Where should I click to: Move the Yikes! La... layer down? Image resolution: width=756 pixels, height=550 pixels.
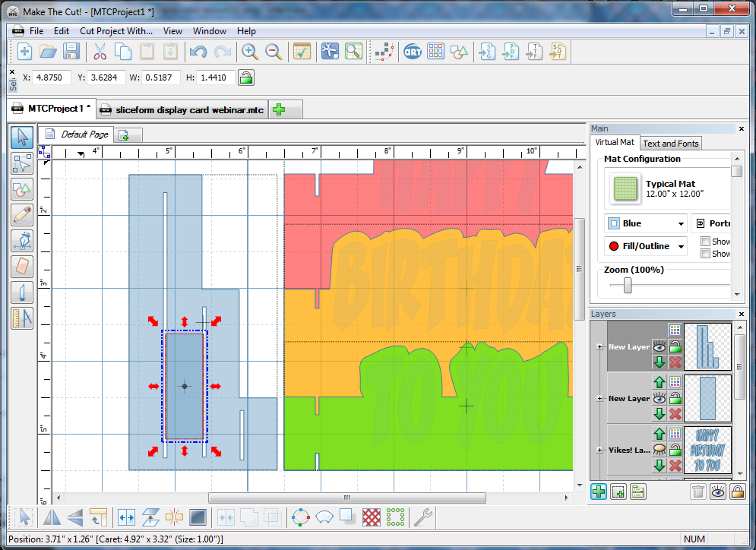pos(659,465)
